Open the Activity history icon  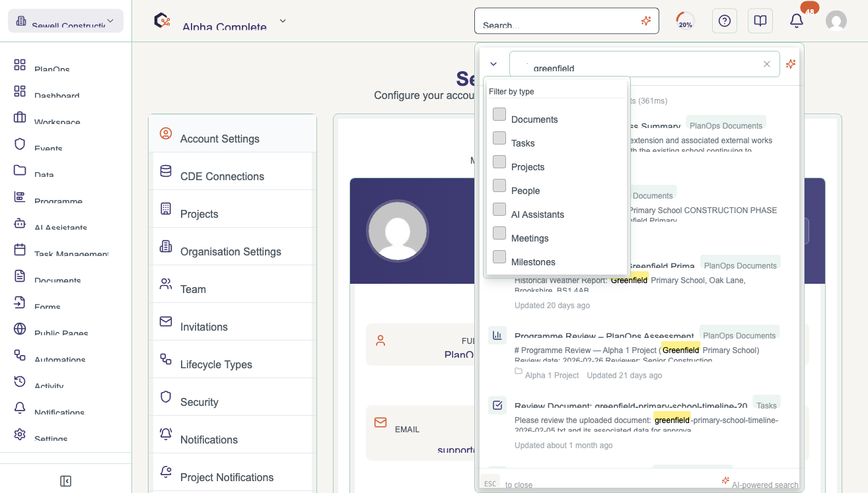[20, 381]
